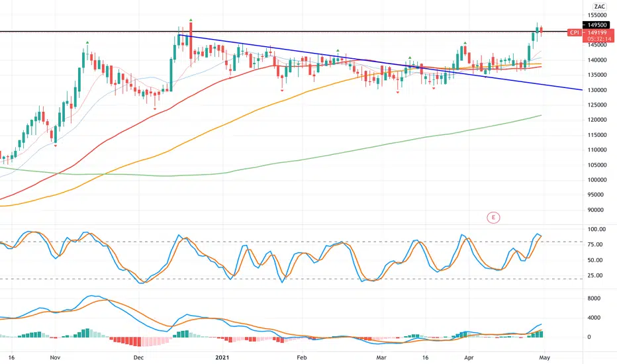617x364 pixels.
Task: Click the red CPI symbol tag
Action: click(575, 32)
